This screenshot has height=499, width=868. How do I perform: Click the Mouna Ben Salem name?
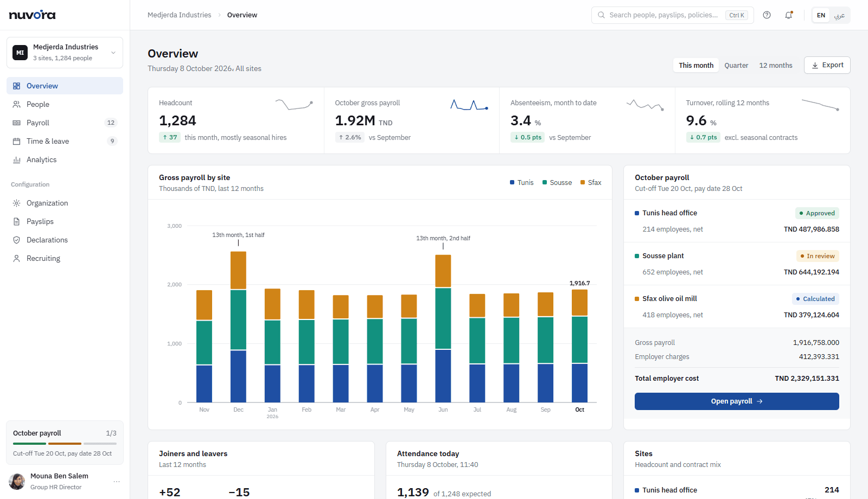pos(59,476)
